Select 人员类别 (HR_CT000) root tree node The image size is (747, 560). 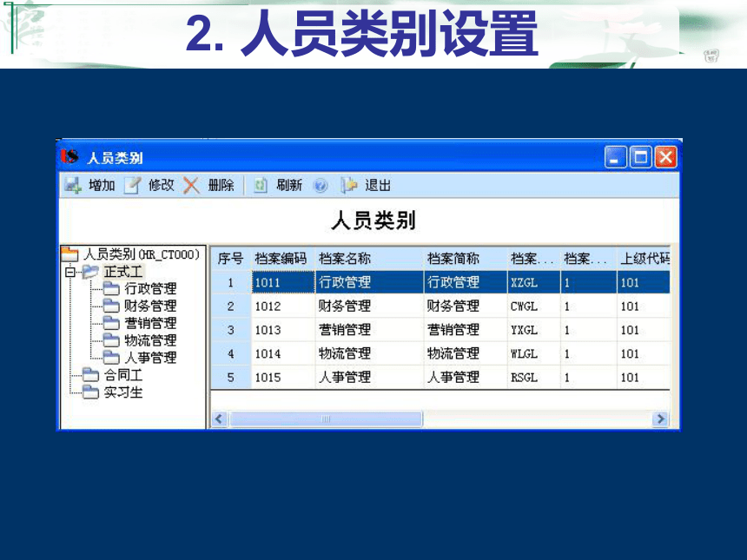tap(142, 254)
